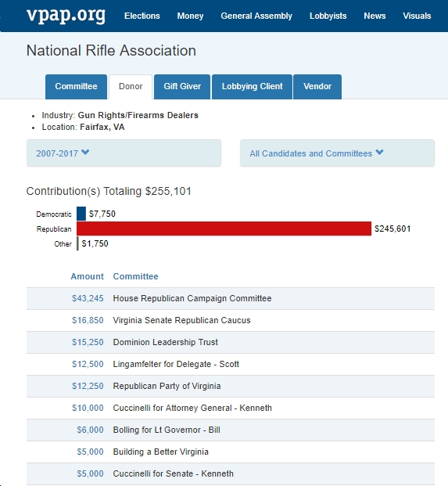Open the $43,245 House Republican contribution
Screen dimensions: 448x486
pos(88,298)
